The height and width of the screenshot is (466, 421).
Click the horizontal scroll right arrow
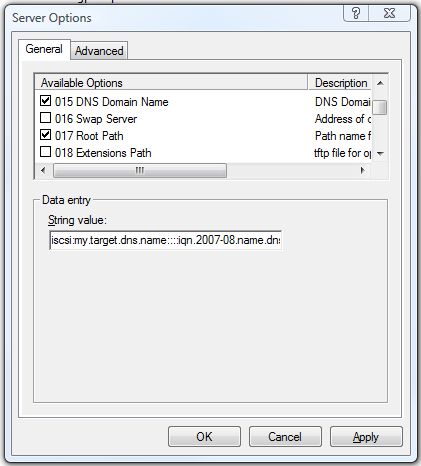pyautogui.click(x=363, y=171)
